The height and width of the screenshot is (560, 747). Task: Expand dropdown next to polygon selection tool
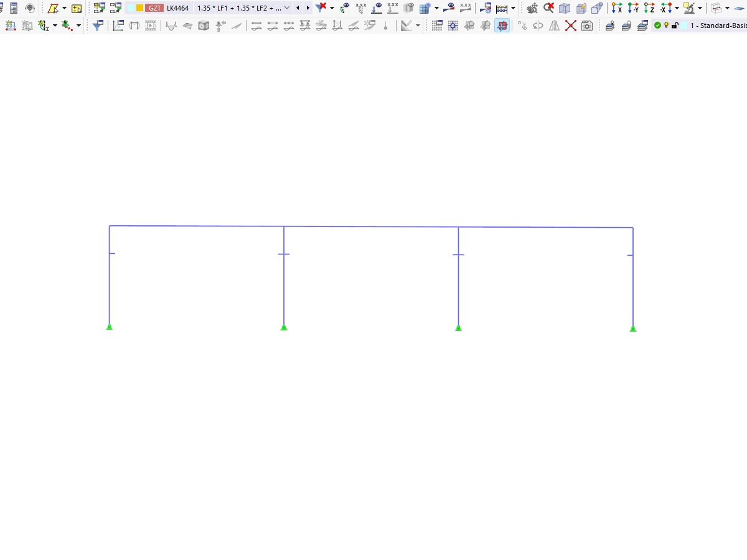tap(64, 8)
